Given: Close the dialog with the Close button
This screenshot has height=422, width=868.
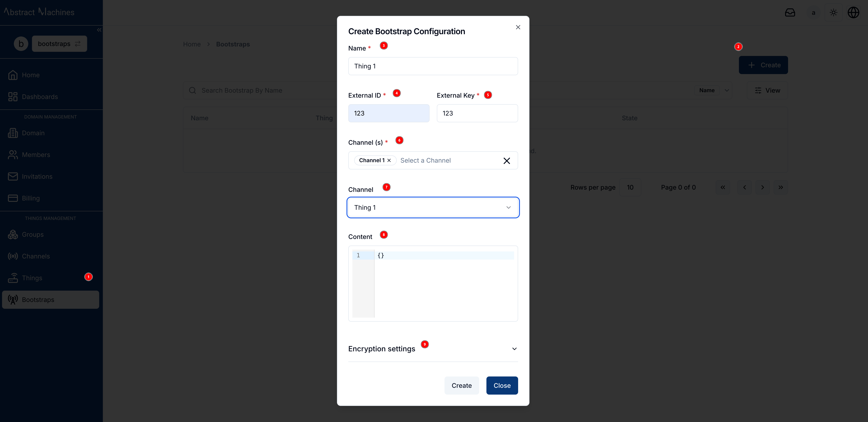Looking at the screenshot, I should click(502, 385).
